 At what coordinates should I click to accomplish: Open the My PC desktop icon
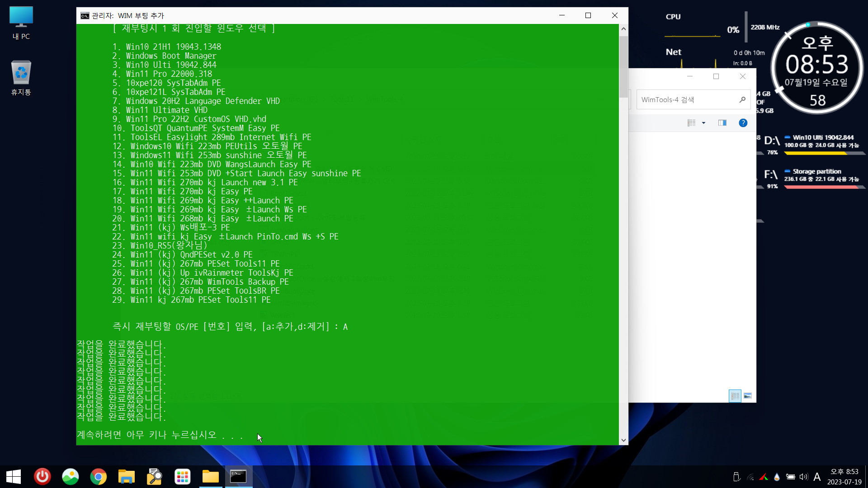[x=21, y=23]
